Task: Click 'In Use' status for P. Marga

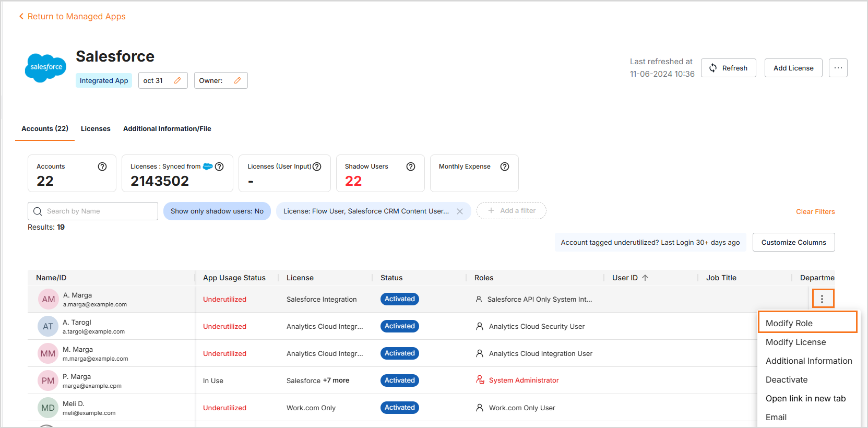Action: click(213, 381)
